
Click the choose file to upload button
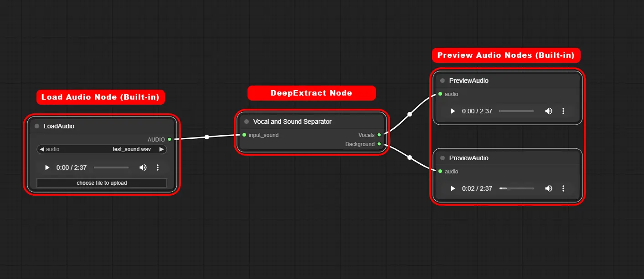(102, 183)
